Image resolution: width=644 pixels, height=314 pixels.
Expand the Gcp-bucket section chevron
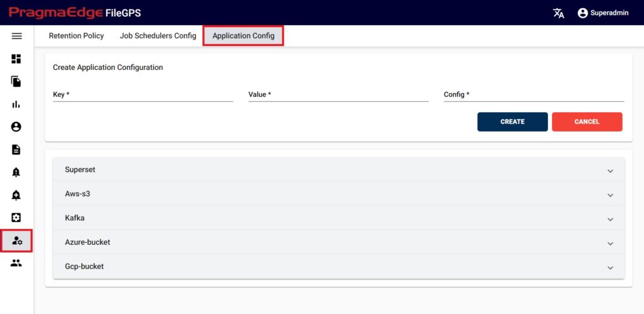pyautogui.click(x=610, y=268)
